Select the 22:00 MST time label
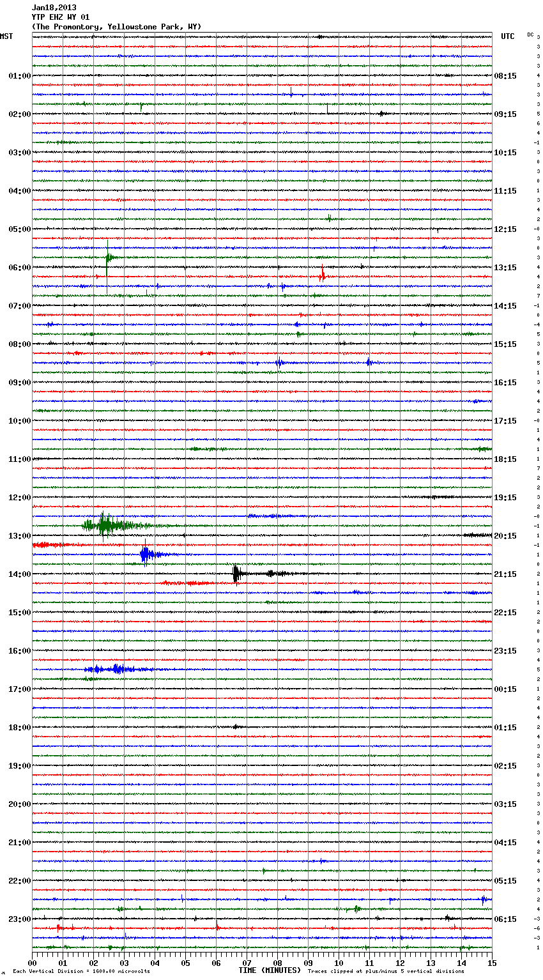Screen dimensions: 543x980 click(20, 881)
